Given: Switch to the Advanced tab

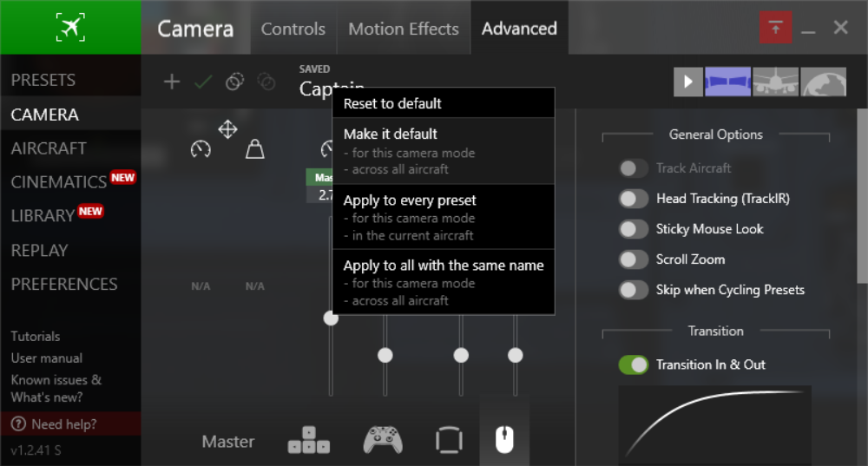Looking at the screenshot, I should tap(519, 29).
